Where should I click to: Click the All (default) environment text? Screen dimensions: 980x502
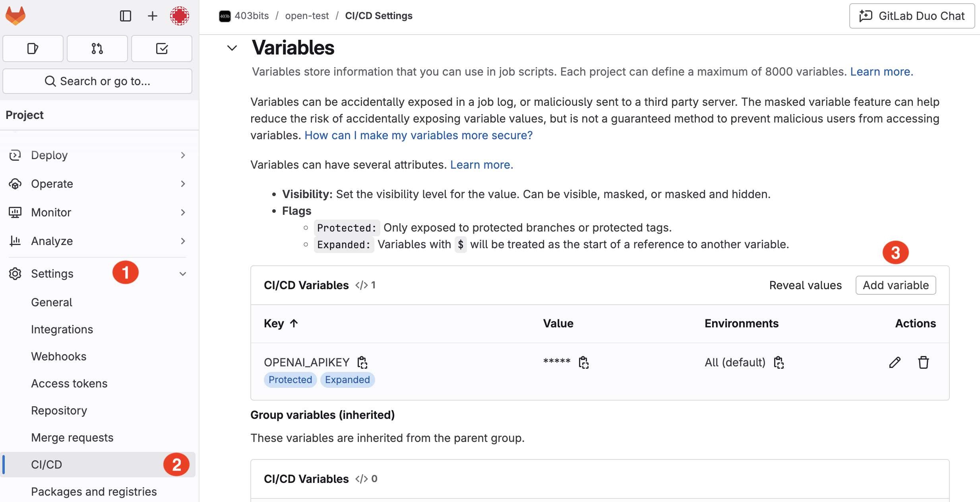[735, 362]
